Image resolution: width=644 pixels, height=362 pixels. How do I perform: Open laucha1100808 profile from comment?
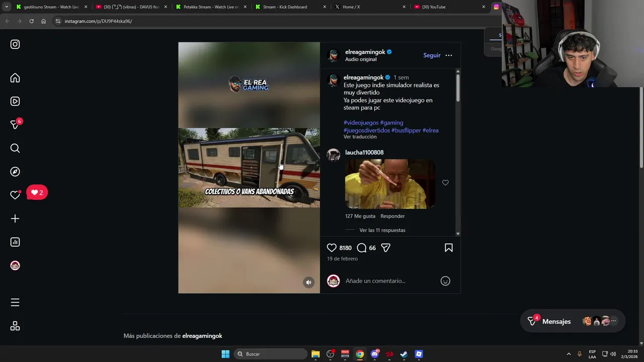pos(364,152)
